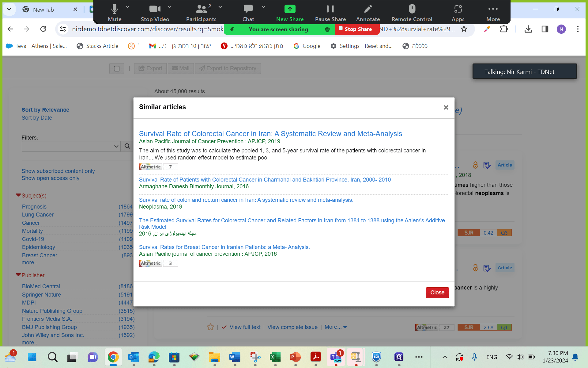Open video options arrow next to Stop Video

point(170,7)
